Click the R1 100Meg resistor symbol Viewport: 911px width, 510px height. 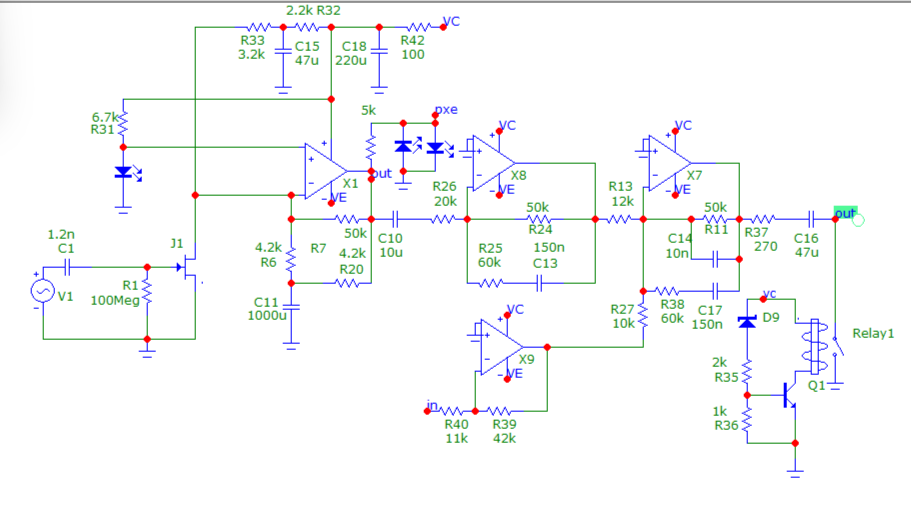(x=147, y=291)
